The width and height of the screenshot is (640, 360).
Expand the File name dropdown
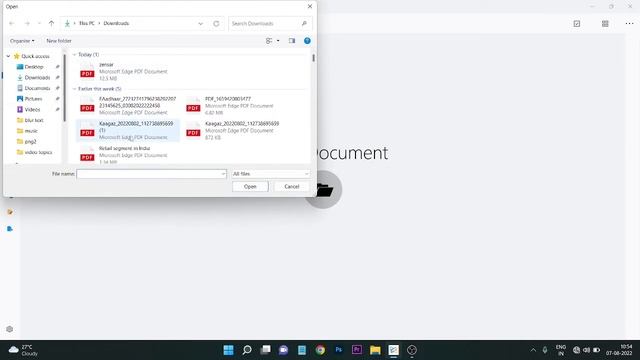(223, 174)
